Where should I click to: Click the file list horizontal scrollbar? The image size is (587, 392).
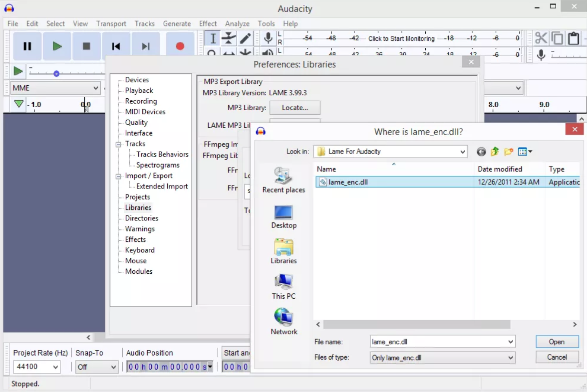(417, 324)
